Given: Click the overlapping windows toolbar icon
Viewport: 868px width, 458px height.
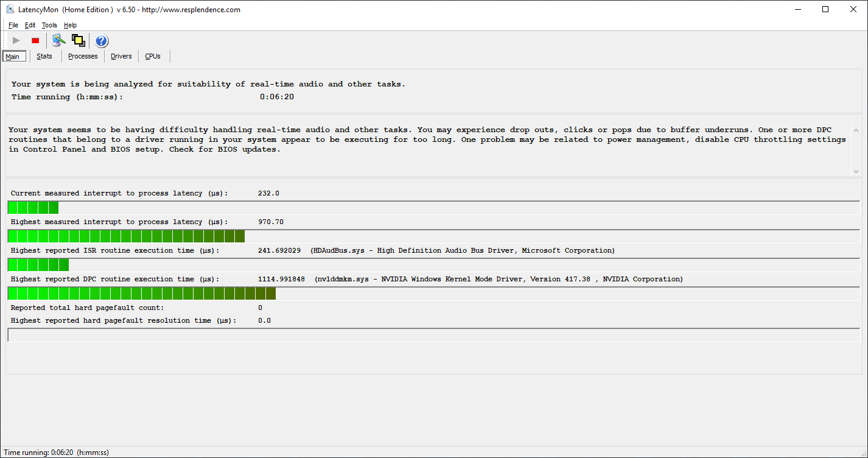Looking at the screenshot, I should 78,41.
